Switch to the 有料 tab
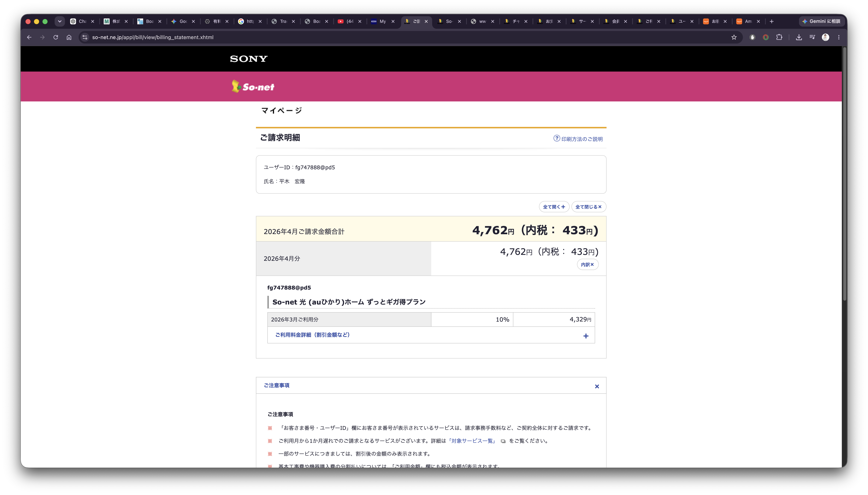This screenshot has height=495, width=868. 213,21
